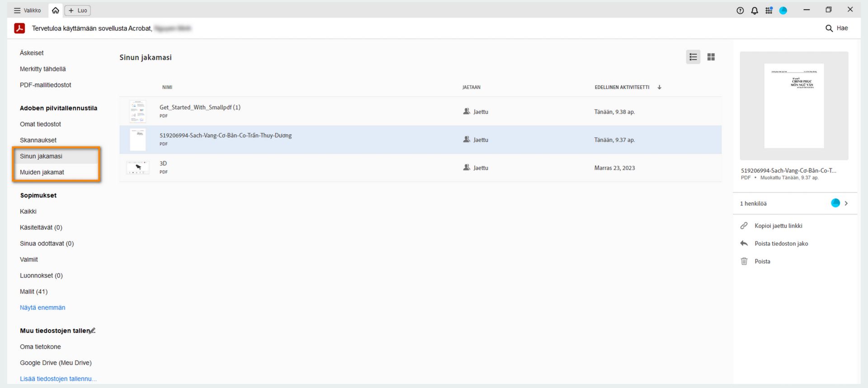Click the Poista trash icon
Viewport: 868px width, 388px height.
pyautogui.click(x=744, y=261)
